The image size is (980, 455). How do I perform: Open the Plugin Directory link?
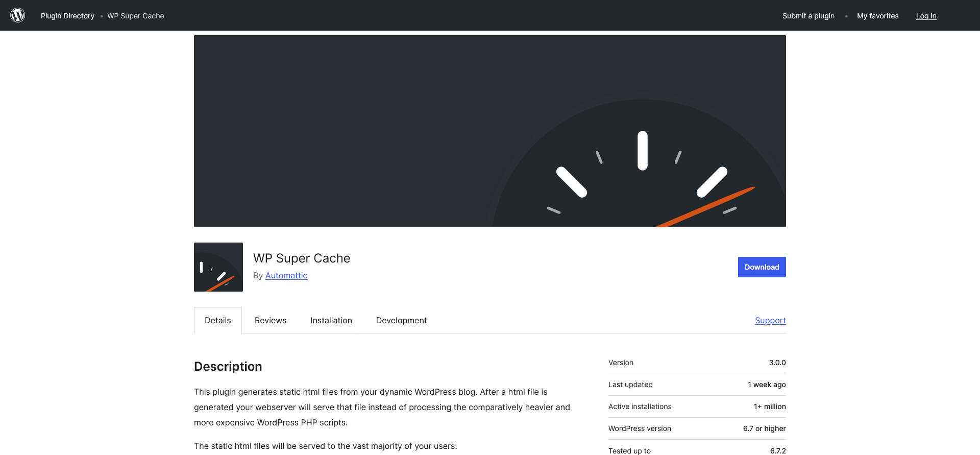pyautogui.click(x=67, y=16)
